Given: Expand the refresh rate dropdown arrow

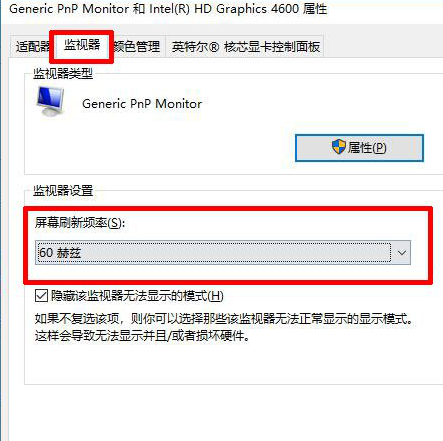Looking at the screenshot, I should [x=402, y=253].
